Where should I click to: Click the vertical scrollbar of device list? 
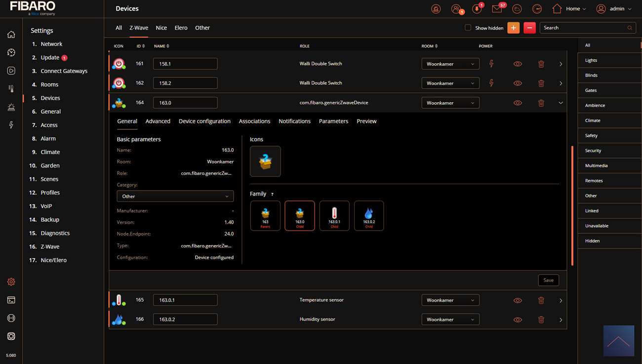tap(572, 205)
